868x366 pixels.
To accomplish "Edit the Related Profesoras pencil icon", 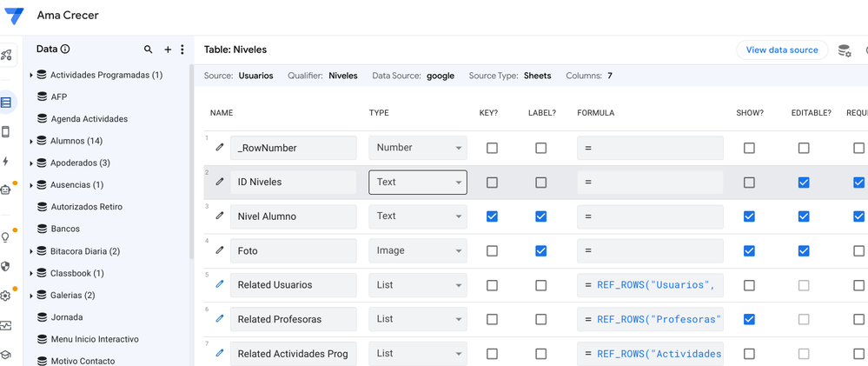I will click(220, 318).
